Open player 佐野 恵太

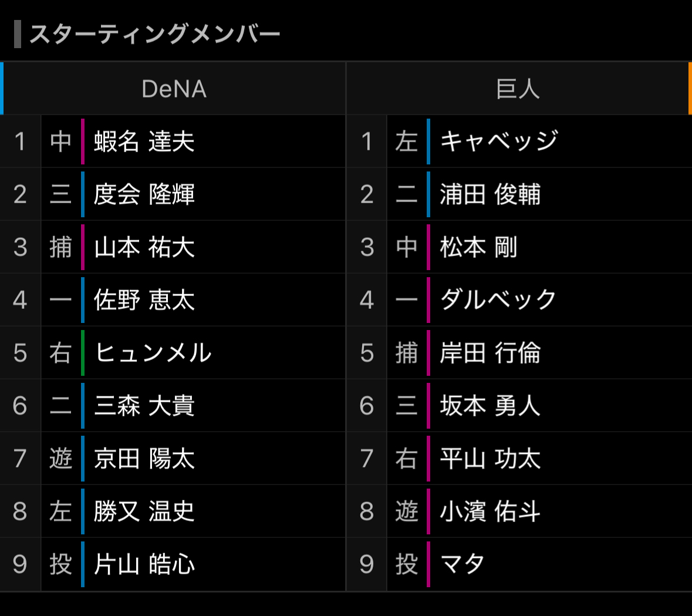coord(144,300)
